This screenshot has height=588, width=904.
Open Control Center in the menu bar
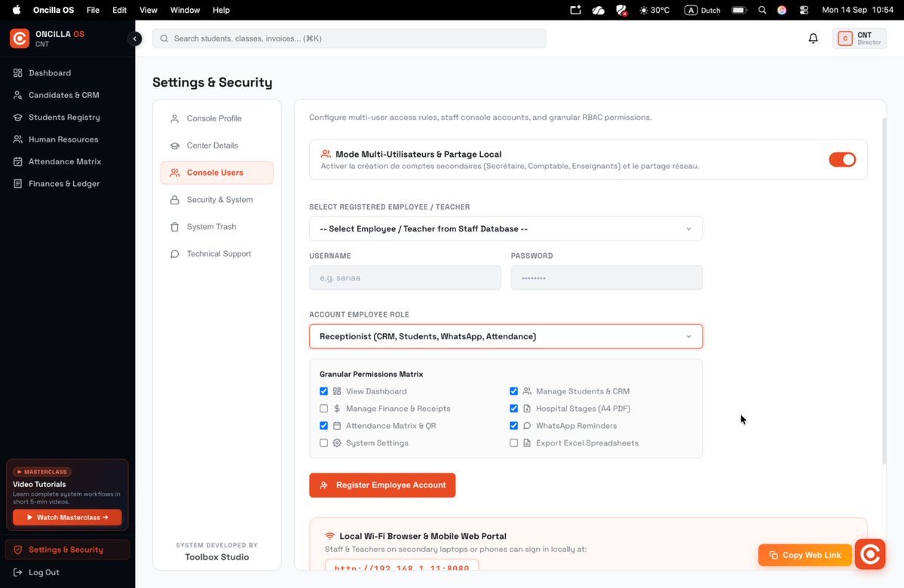(804, 10)
